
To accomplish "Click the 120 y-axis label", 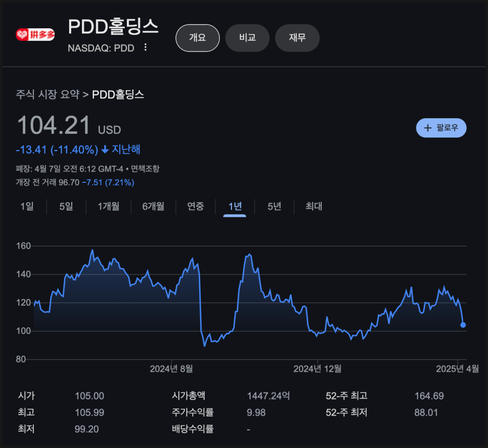I will tap(23, 303).
